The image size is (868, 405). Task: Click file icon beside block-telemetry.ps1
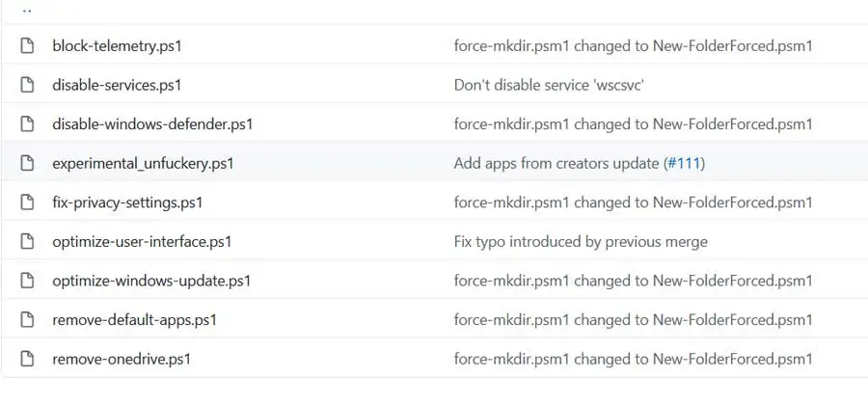point(27,45)
